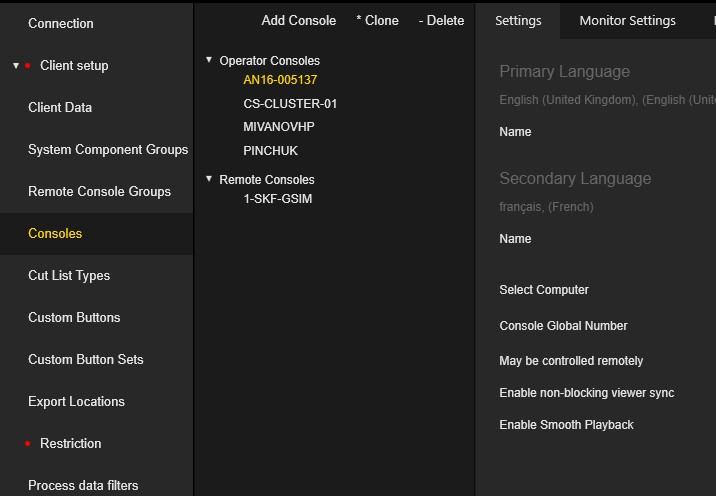Navigate to Remote Console Groups

99,192
